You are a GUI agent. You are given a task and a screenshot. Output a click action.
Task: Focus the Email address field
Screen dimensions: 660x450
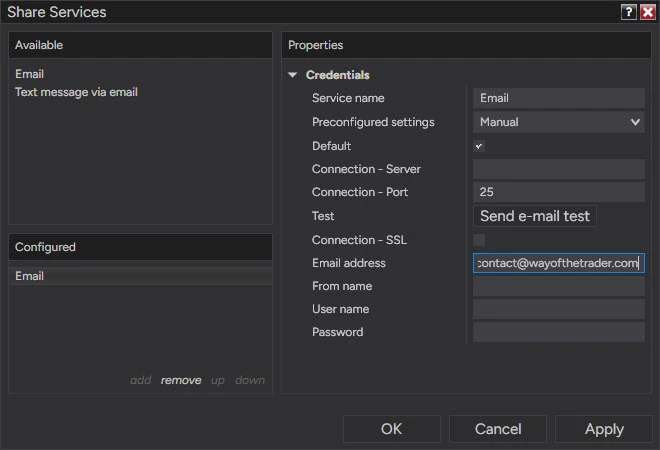click(559, 263)
